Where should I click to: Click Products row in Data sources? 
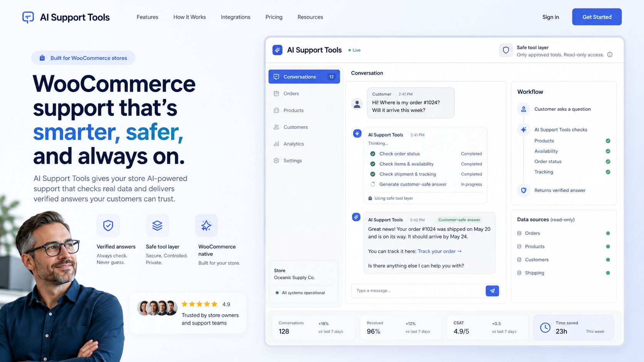[563, 247]
